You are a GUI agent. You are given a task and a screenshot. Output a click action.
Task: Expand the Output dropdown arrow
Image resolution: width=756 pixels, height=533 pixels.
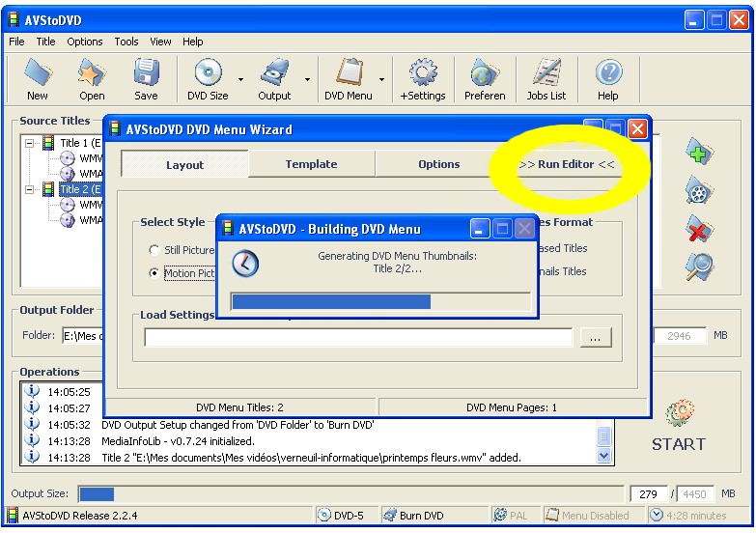(x=308, y=80)
